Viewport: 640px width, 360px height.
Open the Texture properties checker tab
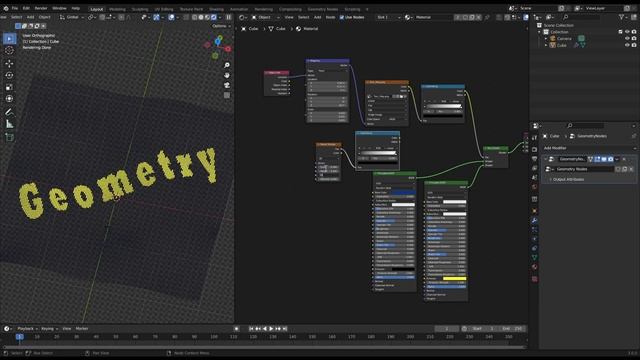coord(535,279)
